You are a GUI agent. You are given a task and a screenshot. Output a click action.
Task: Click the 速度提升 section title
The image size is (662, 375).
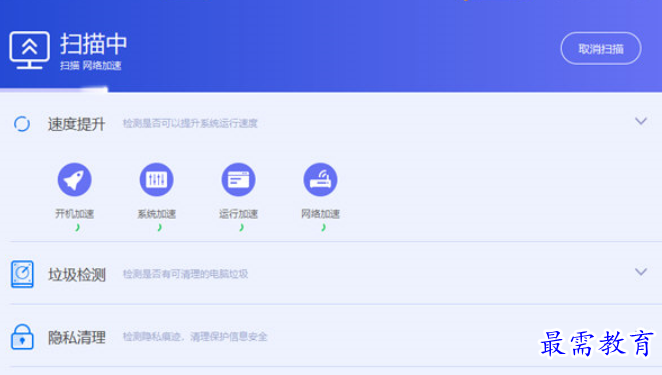tap(76, 124)
